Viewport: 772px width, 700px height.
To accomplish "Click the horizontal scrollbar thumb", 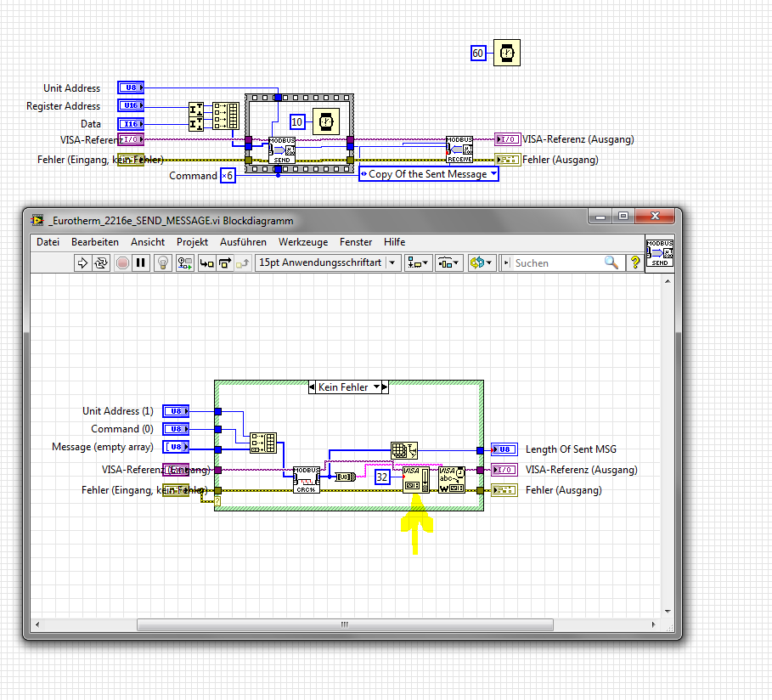I will 345,624.
